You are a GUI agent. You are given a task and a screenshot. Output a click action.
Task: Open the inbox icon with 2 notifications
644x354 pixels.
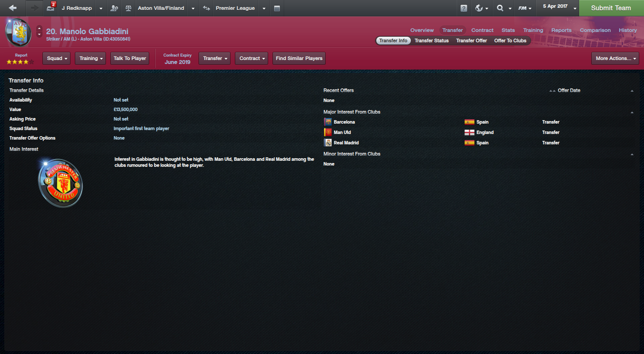tap(51, 8)
